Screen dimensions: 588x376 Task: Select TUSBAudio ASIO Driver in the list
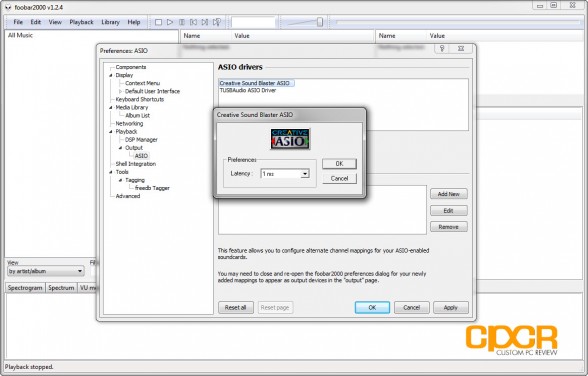248,90
